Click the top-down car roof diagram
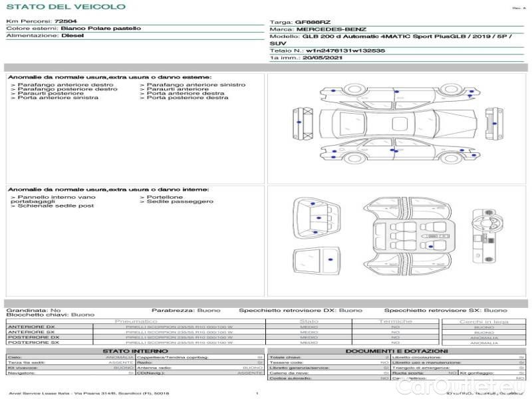This screenshot has width=532, height=399. tap(398, 124)
